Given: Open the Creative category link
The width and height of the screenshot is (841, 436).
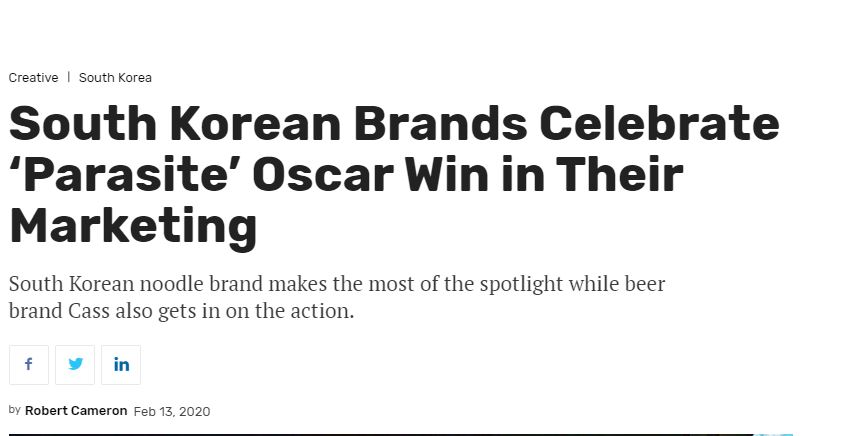Looking at the screenshot, I should tap(33, 78).
